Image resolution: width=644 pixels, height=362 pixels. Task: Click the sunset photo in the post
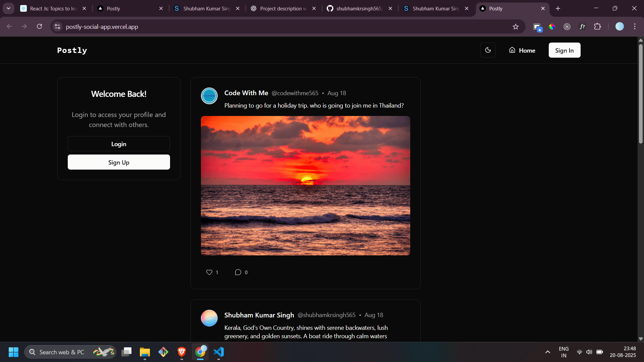point(305,185)
